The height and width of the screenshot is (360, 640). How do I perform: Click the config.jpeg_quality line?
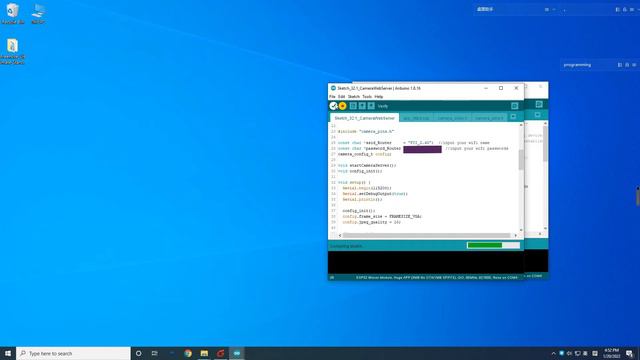pos(371,222)
